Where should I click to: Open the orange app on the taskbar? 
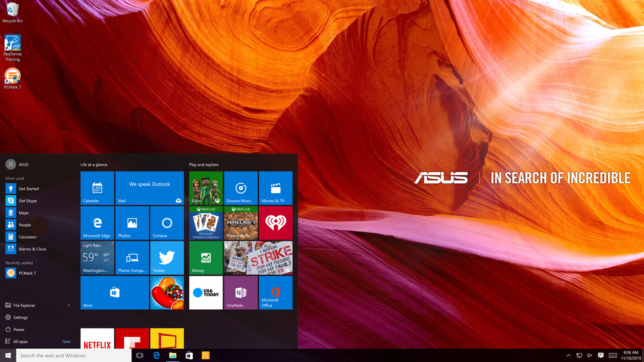coord(205,355)
